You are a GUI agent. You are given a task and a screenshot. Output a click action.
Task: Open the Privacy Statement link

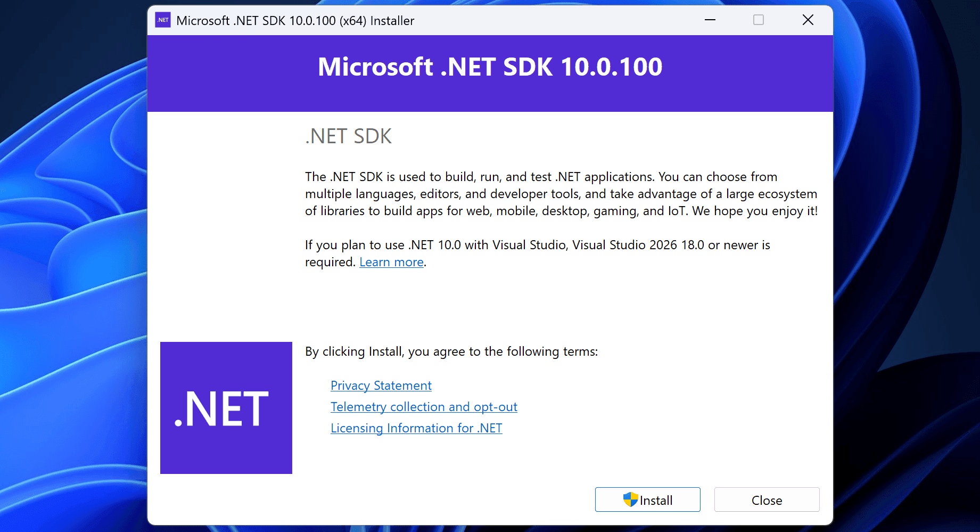[x=381, y=386]
